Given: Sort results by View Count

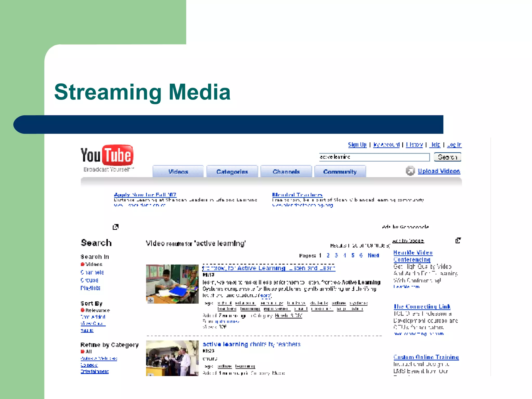Looking at the screenshot, I should (93, 323).
